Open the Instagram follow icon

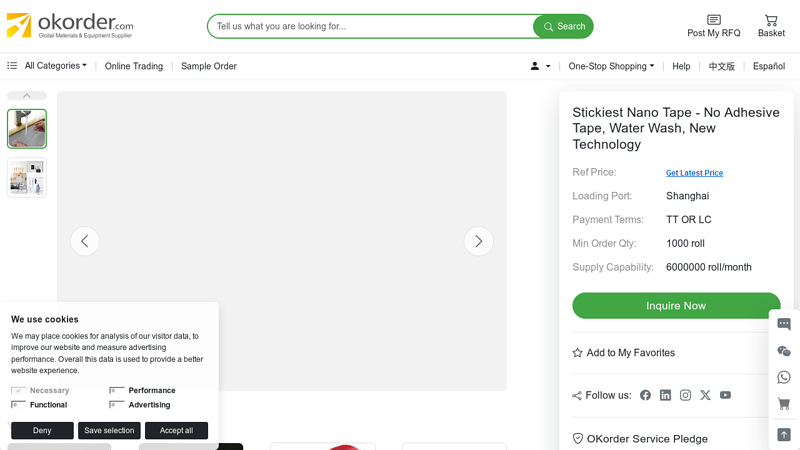click(x=685, y=395)
